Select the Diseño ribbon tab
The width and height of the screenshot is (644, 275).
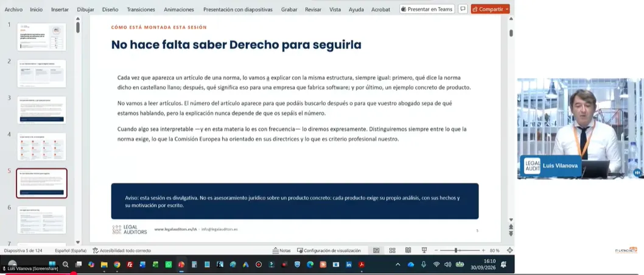click(x=110, y=10)
